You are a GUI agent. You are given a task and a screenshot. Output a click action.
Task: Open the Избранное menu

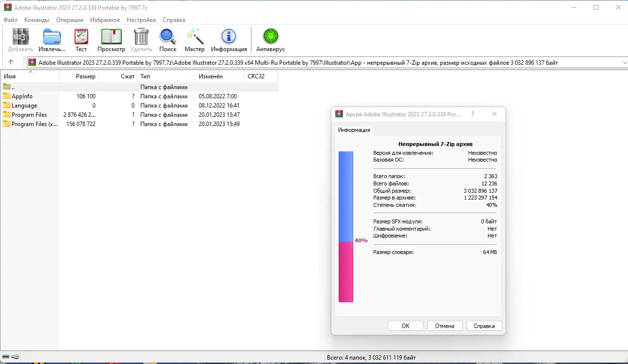(105, 20)
